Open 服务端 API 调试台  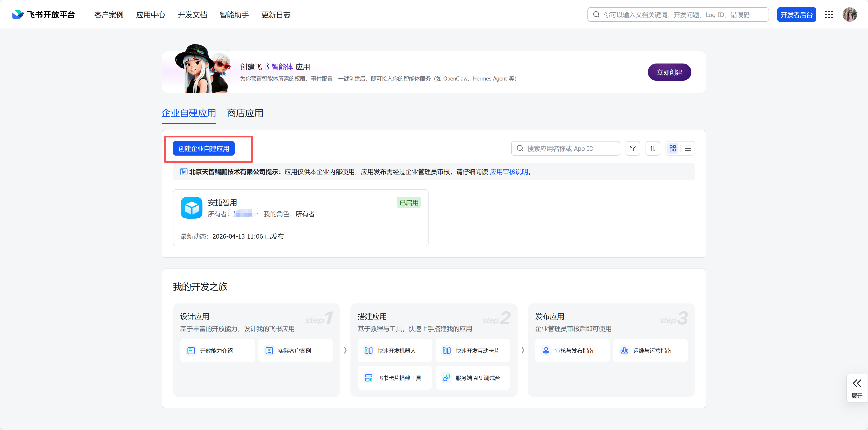click(x=473, y=378)
